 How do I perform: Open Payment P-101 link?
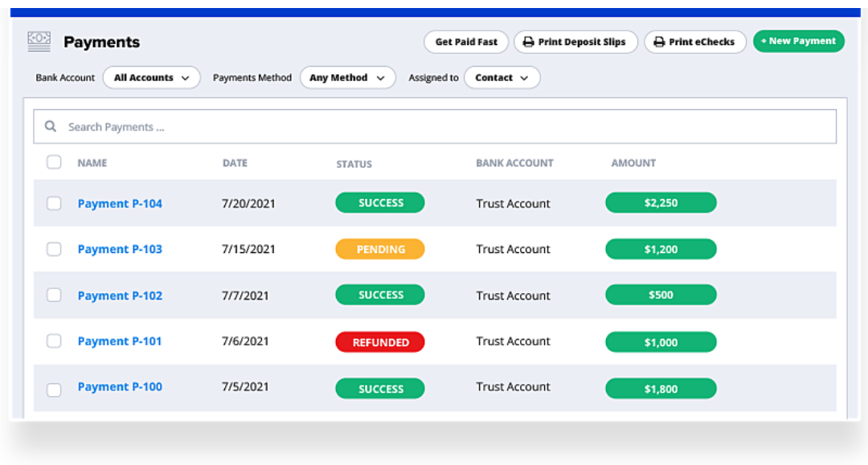[x=120, y=341]
